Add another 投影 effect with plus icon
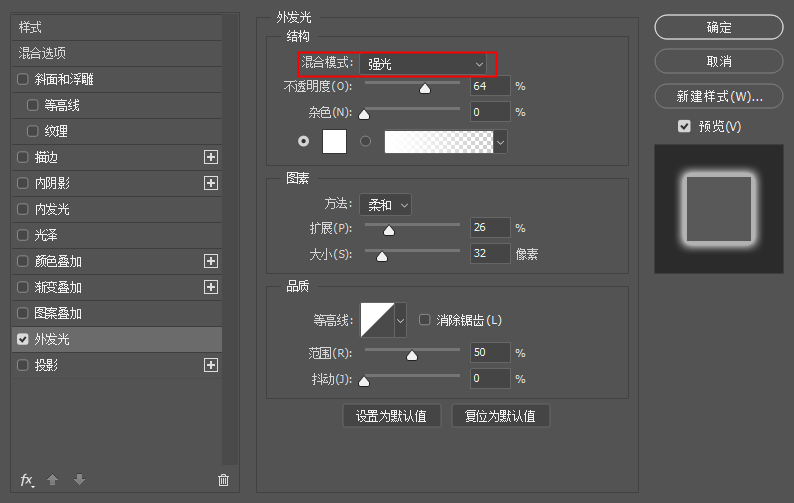 click(211, 365)
